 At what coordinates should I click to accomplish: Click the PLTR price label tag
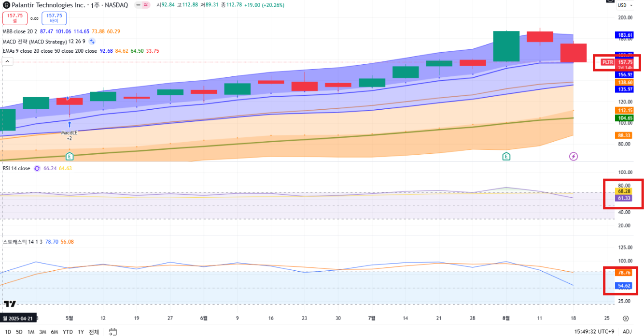click(x=607, y=62)
